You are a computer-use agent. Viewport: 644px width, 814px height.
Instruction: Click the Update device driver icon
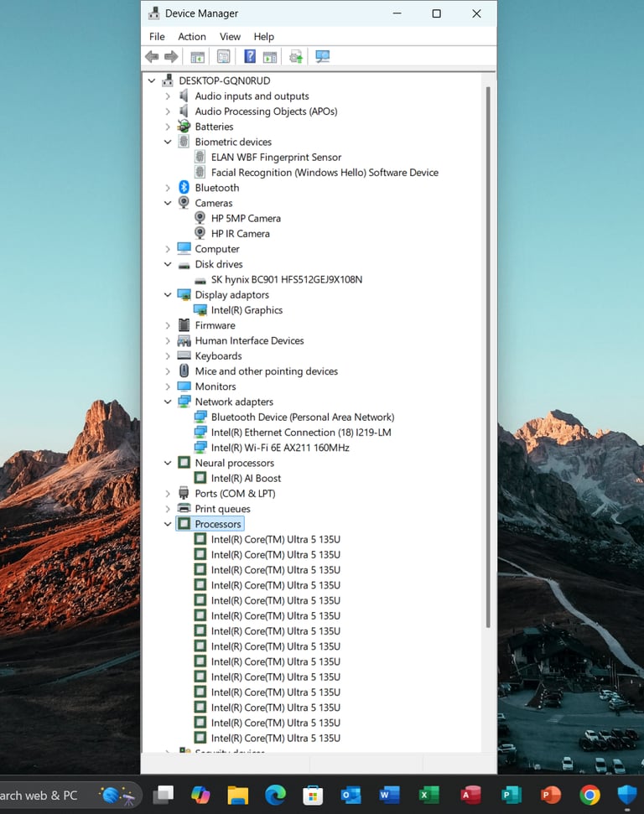[296, 56]
